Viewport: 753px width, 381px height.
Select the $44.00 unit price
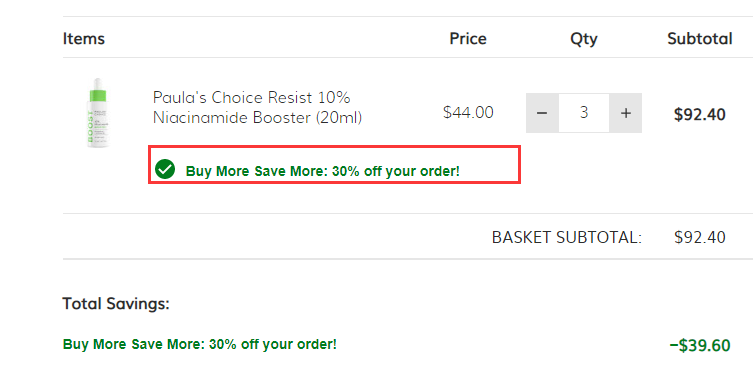pos(468,112)
